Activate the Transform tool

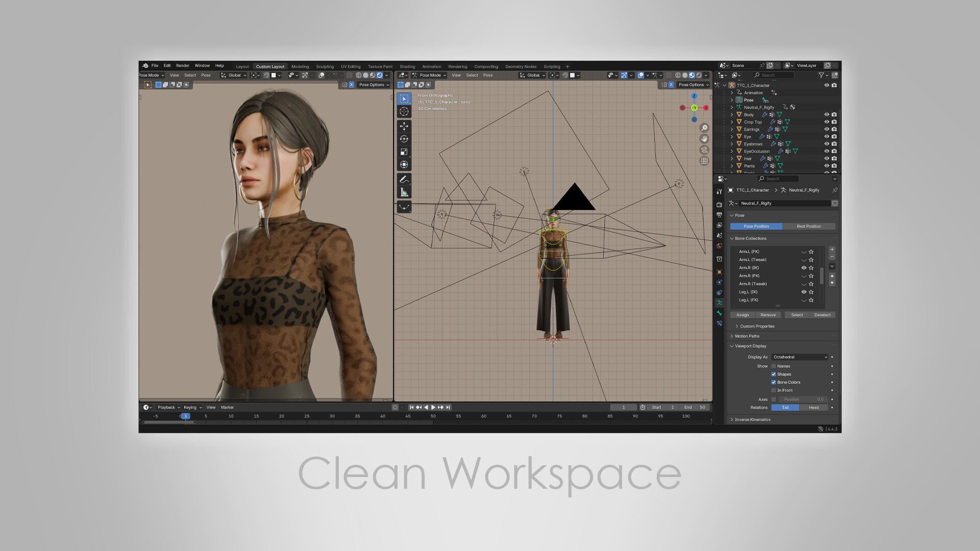point(404,164)
